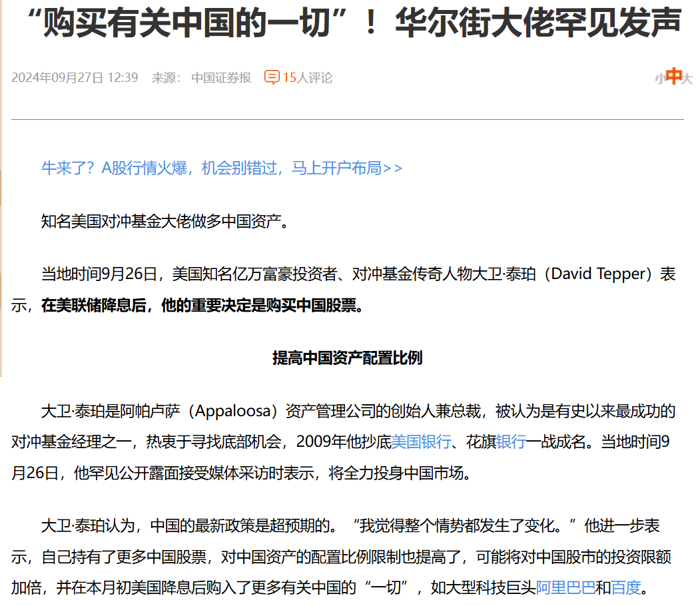This screenshot has width=700, height=606.
Task: Click the subheading 提高中国资产配置比例
Action: [x=347, y=358]
